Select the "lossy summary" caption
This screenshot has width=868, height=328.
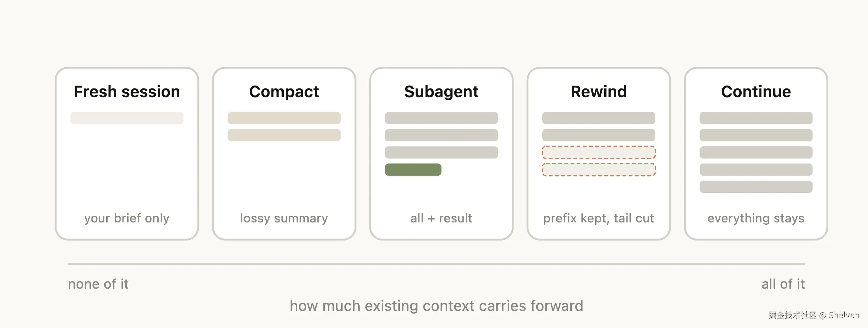tap(284, 218)
